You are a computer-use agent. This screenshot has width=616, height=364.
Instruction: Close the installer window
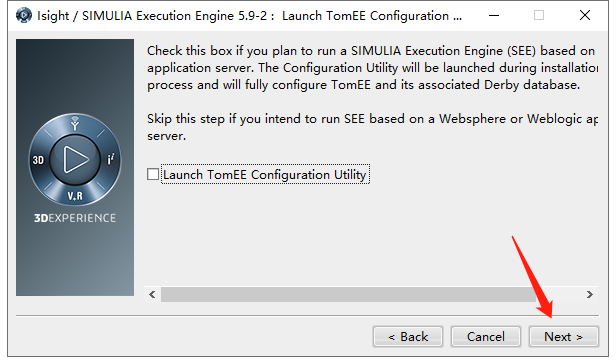[x=585, y=15]
